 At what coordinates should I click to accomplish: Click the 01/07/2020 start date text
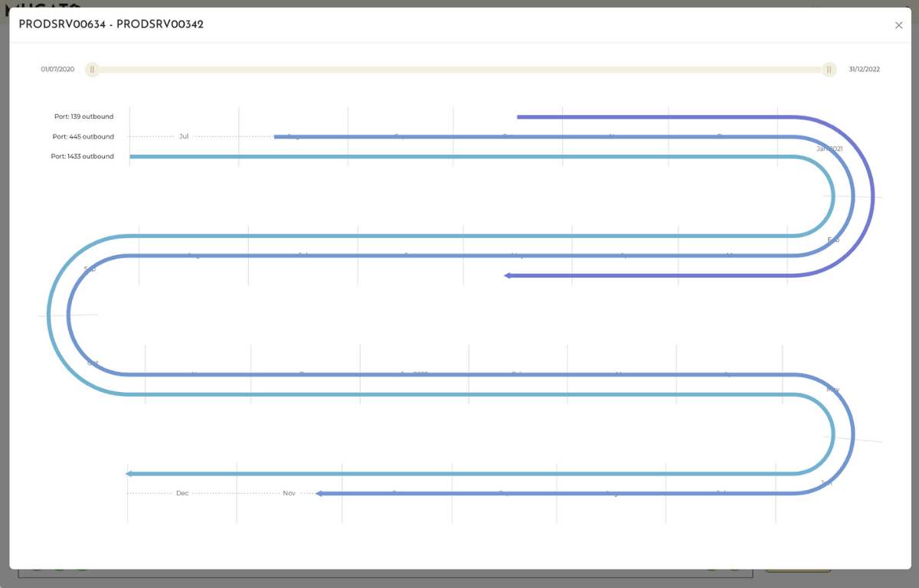tap(57, 70)
